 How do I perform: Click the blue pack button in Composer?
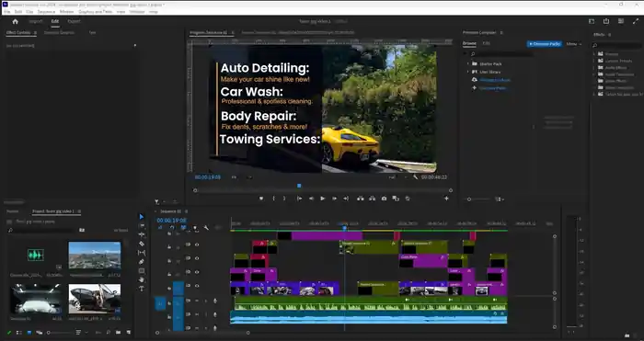545,44
